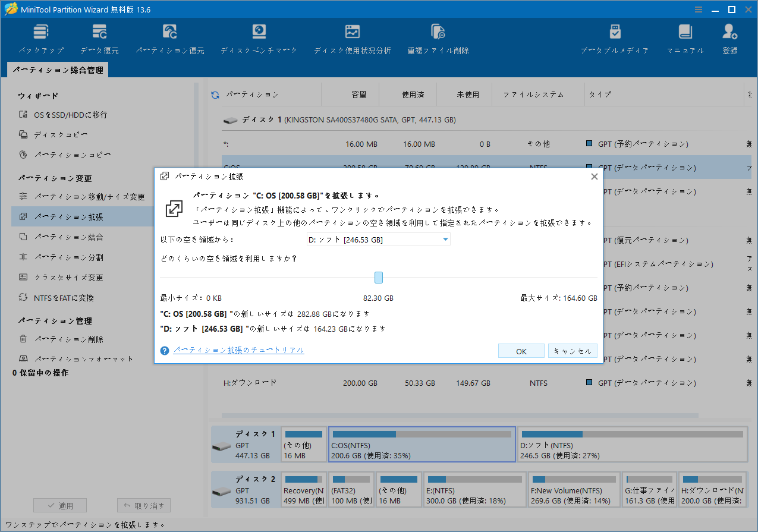Select H:ダウンロード block in disk map
This screenshot has width=758, height=532.
point(713,490)
